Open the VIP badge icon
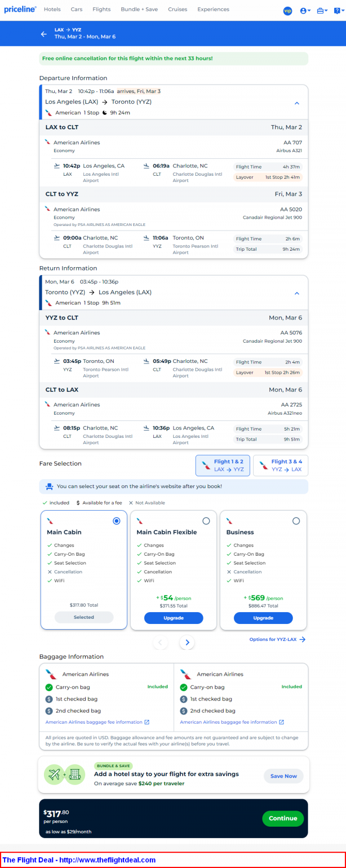The image size is (346, 868). (x=288, y=10)
